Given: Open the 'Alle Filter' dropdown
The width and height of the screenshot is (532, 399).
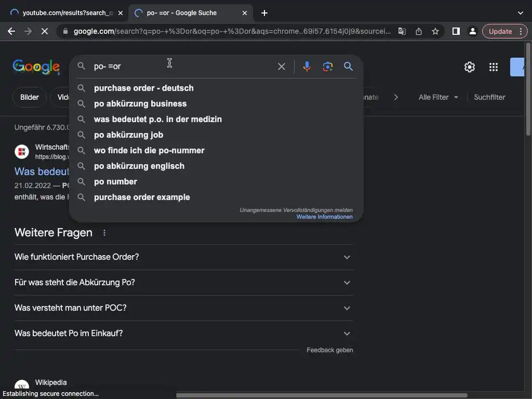Looking at the screenshot, I should click(438, 97).
